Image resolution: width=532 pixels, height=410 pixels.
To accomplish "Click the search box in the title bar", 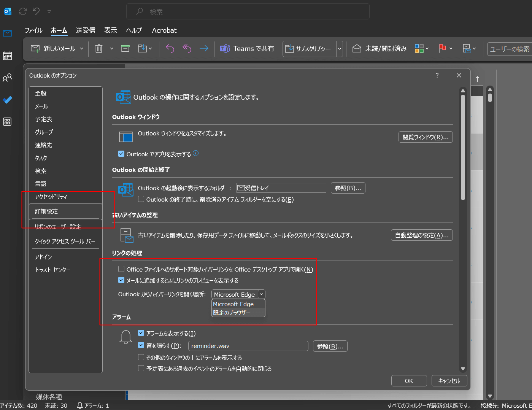I will [x=248, y=11].
